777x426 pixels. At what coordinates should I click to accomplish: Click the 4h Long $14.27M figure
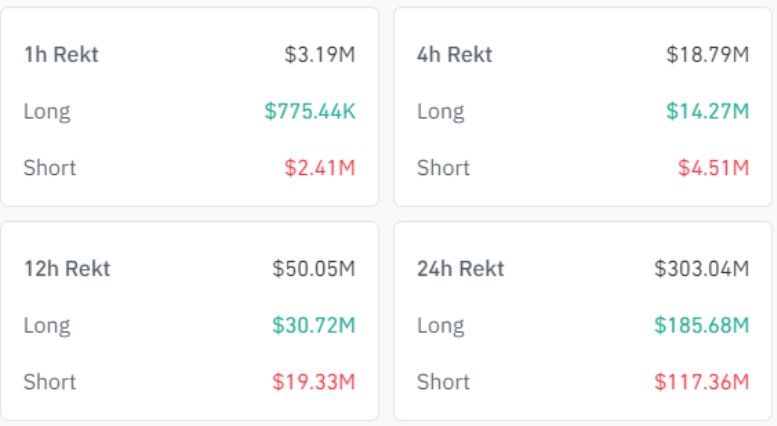708,111
